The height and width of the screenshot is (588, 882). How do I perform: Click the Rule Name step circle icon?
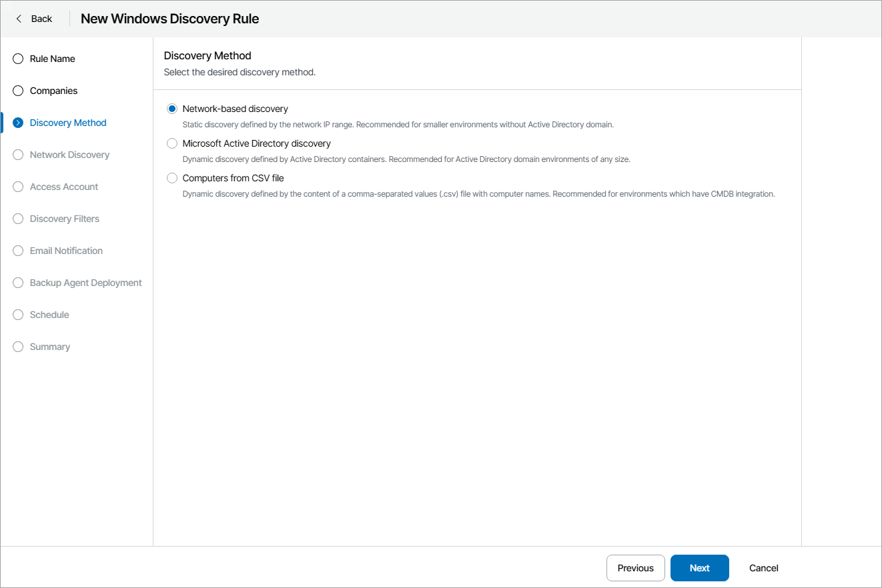tap(17, 59)
